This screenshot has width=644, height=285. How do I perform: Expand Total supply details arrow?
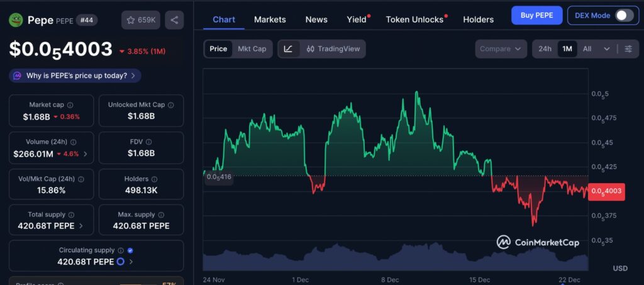coord(81,226)
